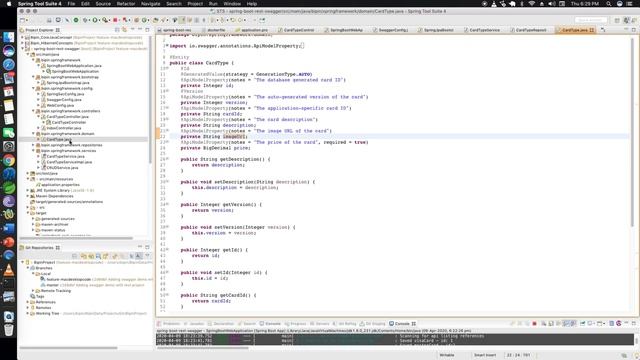Click Terminal icon in the Dock
This screenshot has width=640, height=360.
pyautogui.click(x=9, y=283)
